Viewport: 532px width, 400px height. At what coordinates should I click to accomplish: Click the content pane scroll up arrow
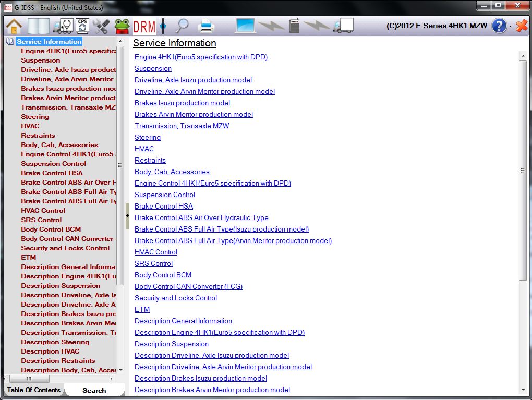pyautogui.click(x=523, y=55)
